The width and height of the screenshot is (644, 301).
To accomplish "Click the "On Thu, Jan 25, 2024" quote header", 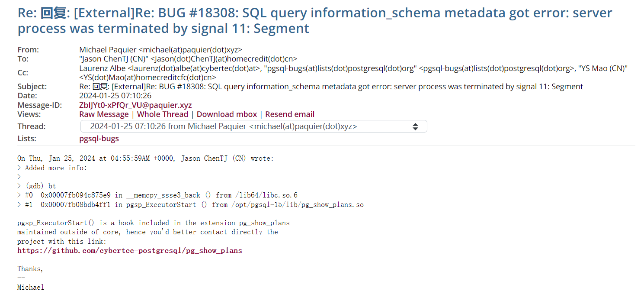I will 145,159.
